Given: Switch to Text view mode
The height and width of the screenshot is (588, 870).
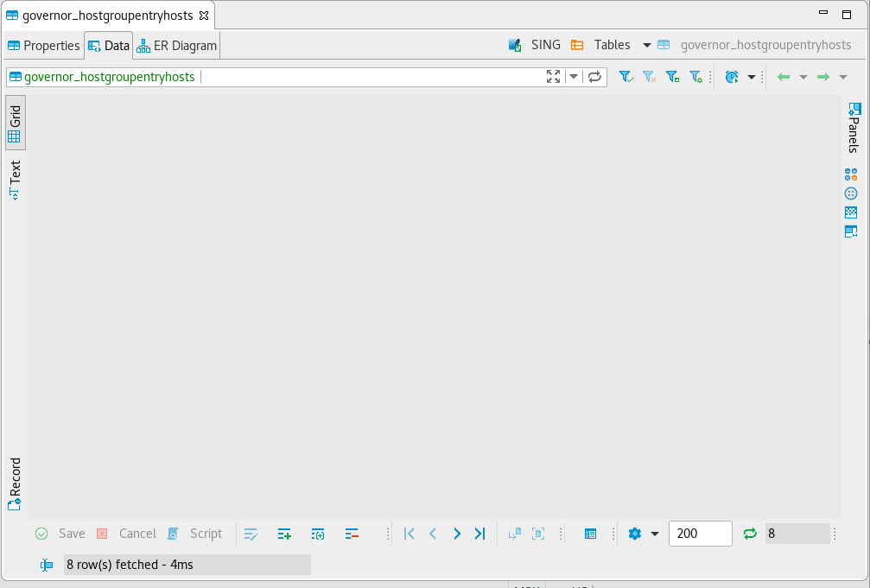Looking at the screenshot, I should pos(15,180).
